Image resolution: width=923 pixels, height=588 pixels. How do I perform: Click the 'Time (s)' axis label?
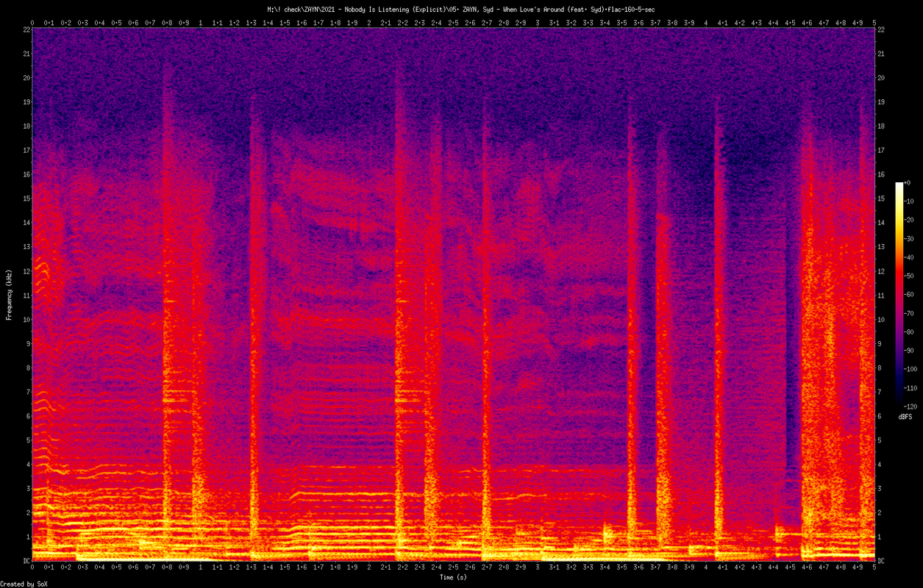(x=453, y=578)
